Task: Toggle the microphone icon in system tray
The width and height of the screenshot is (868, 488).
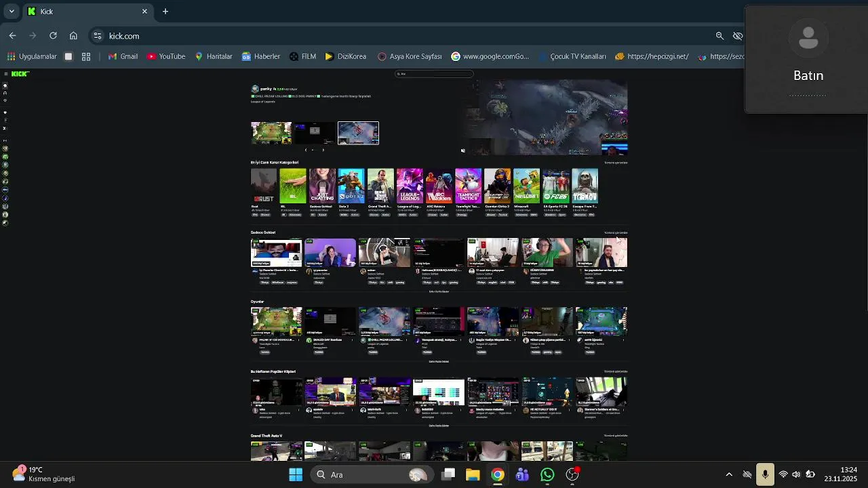Action: 765,474
